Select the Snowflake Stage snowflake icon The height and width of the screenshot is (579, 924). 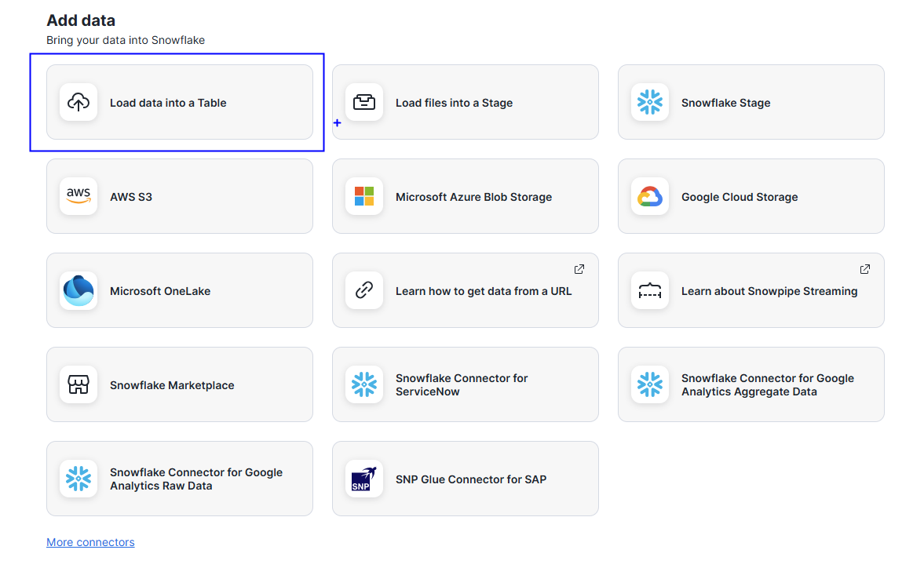[x=650, y=102]
